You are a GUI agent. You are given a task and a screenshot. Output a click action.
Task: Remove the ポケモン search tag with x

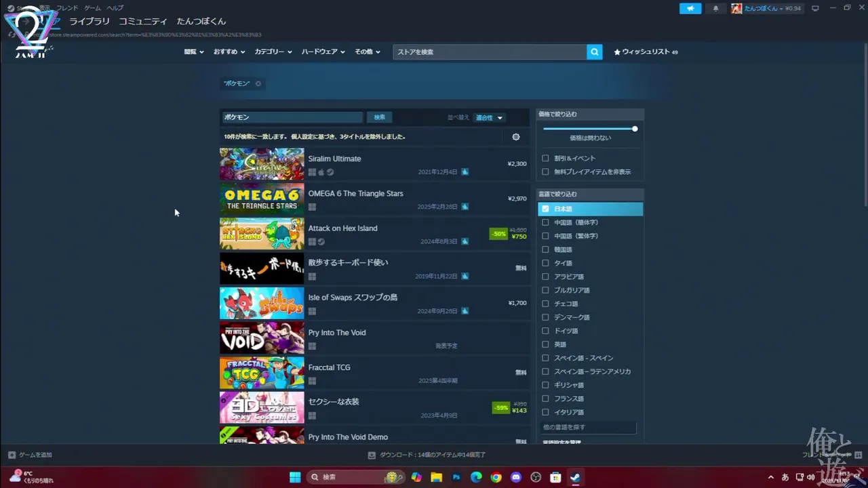click(258, 83)
